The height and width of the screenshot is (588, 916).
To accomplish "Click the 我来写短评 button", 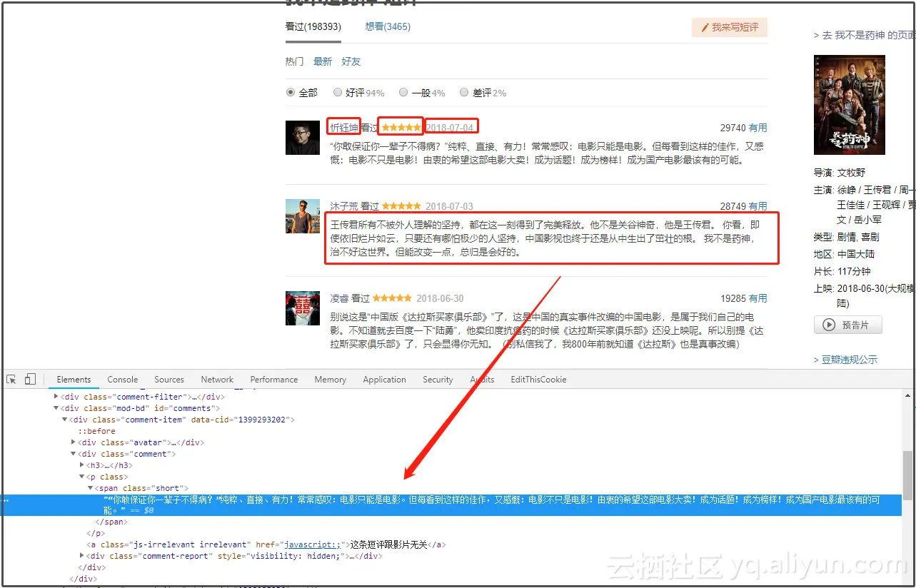I will pyautogui.click(x=730, y=27).
